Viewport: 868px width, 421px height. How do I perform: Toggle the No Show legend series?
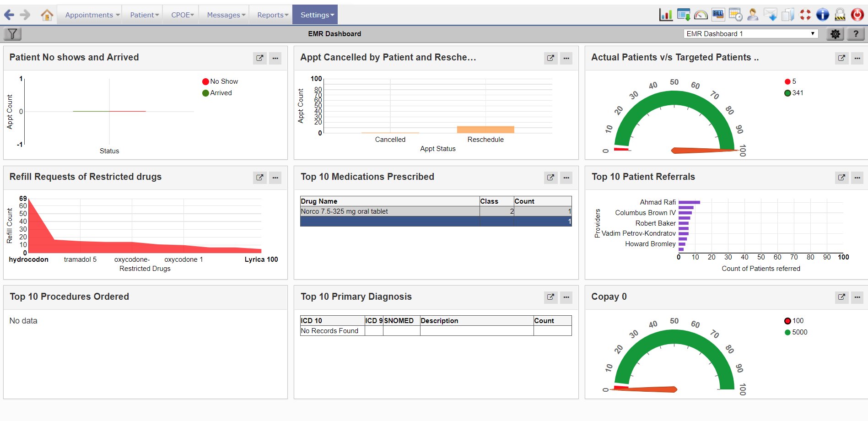220,81
